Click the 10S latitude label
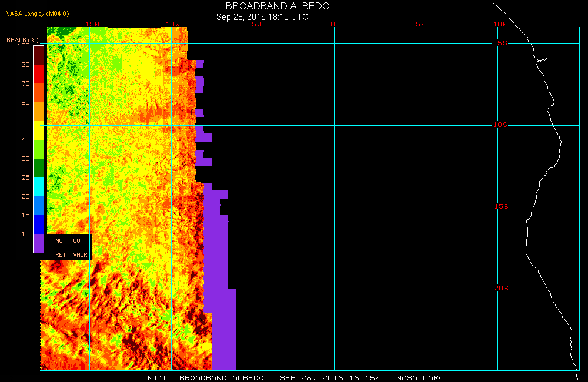This screenshot has height=382, width=588. (x=500, y=125)
